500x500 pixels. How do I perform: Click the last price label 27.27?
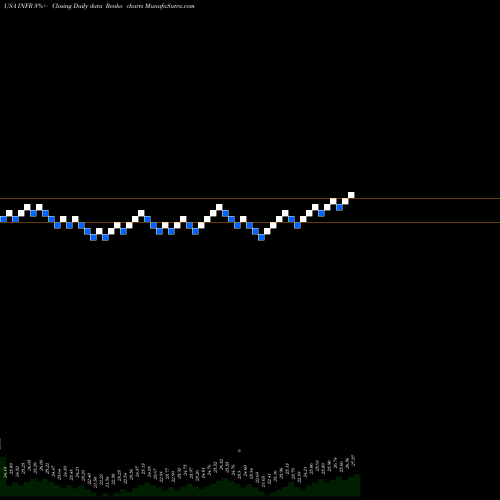click(x=354, y=460)
